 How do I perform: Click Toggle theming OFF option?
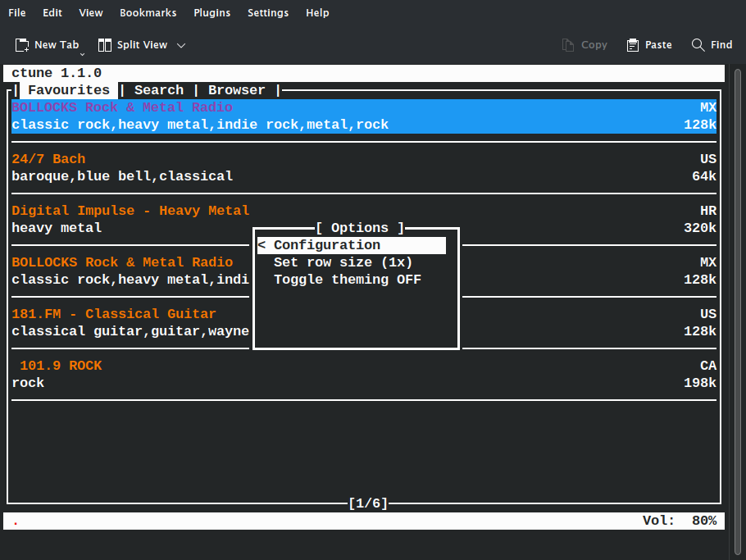(x=348, y=280)
